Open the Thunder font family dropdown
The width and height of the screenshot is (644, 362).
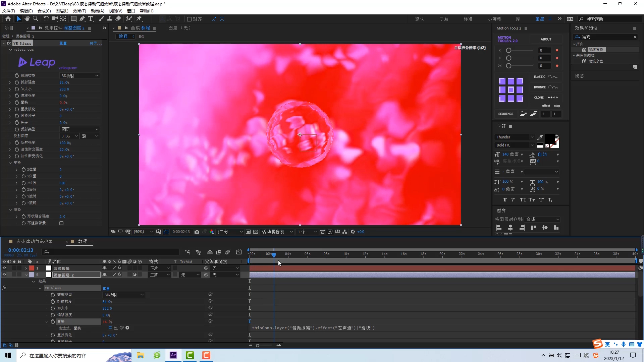click(x=514, y=137)
